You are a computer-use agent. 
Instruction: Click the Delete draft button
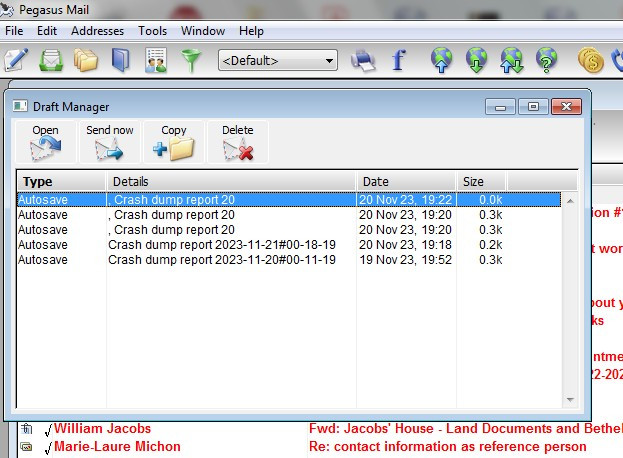(238, 142)
